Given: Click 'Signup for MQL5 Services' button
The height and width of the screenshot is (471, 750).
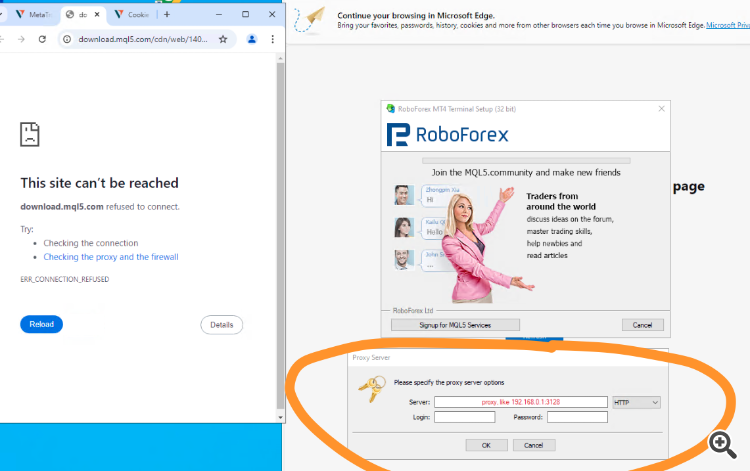Looking at the screenshot, I should [x=455, y=325].
